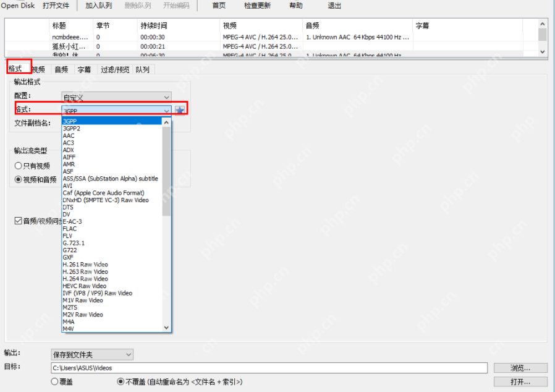Click the star favorite icon beside format
555x392 pixels.
click(x=180, y=111)
